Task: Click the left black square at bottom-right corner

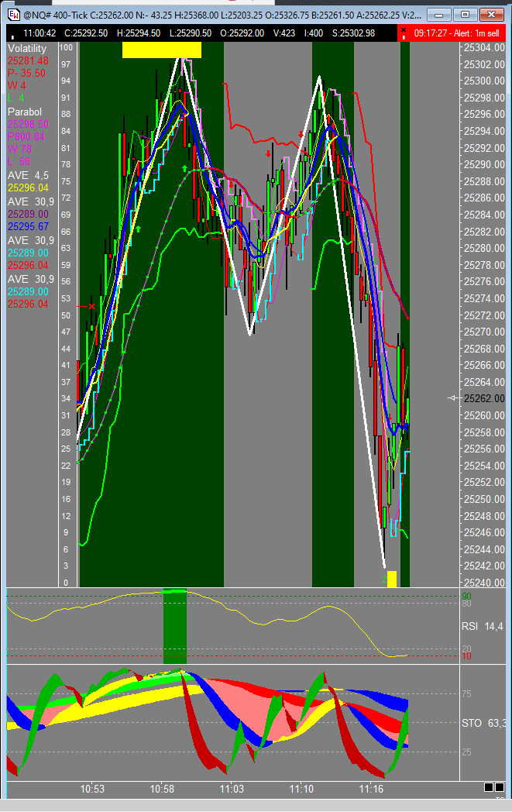Action: tap(488, 787)
